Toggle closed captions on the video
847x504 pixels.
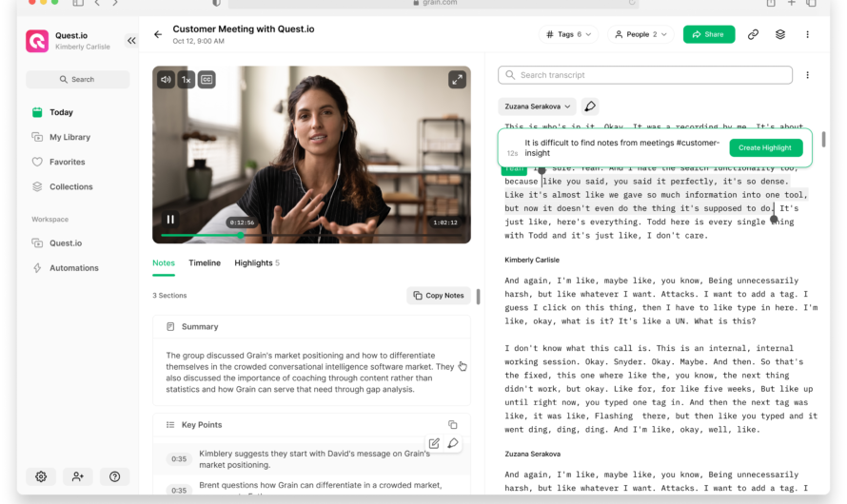(x=207, y=80)
